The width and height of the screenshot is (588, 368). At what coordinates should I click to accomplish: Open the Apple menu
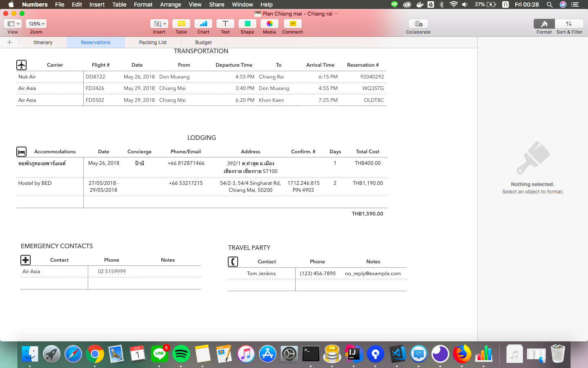click(11, 4)
